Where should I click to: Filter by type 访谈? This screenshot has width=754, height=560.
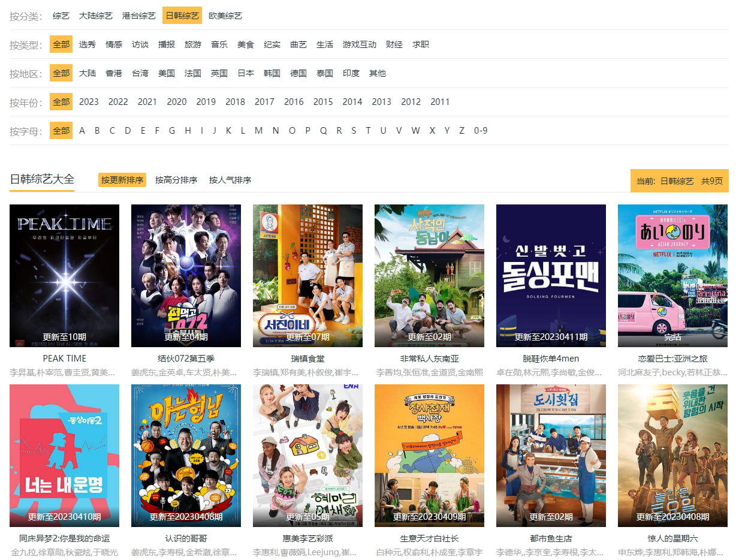click(140, 44)
